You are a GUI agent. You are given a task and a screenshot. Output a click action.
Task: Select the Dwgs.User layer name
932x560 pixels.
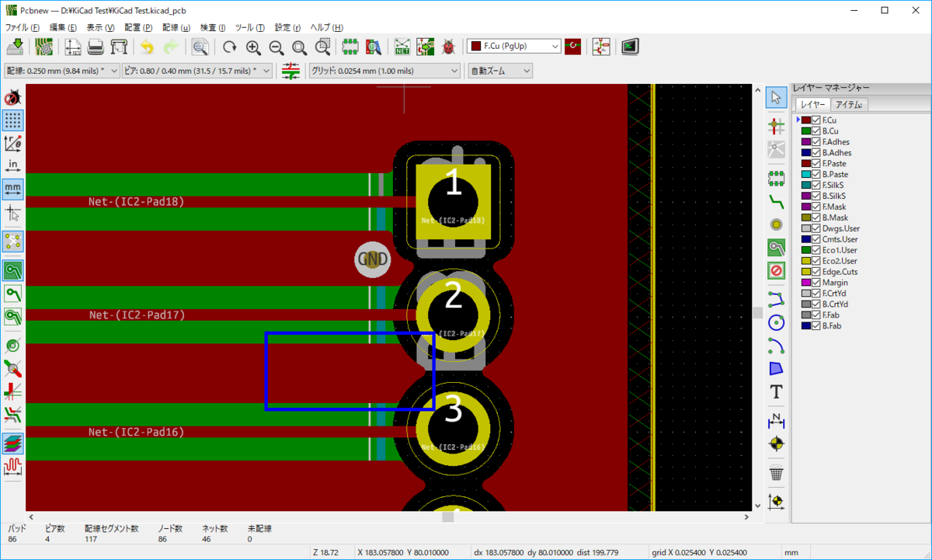coord(841,229)
